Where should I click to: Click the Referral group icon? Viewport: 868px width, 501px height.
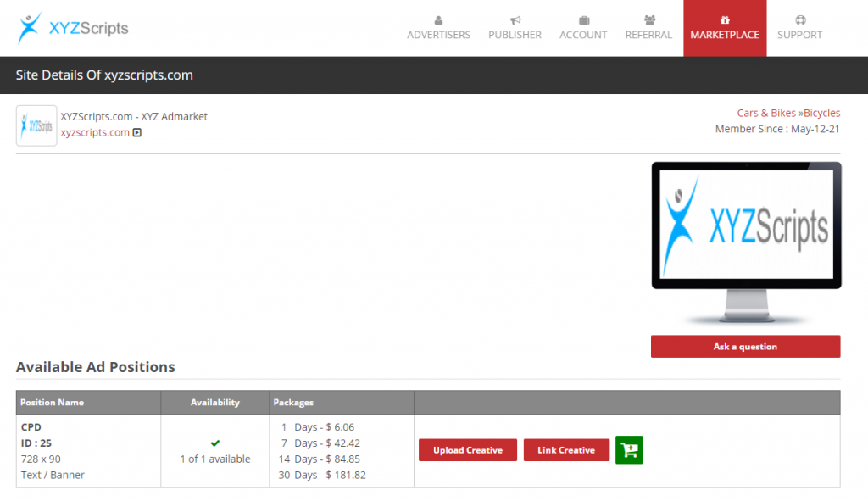648,19
